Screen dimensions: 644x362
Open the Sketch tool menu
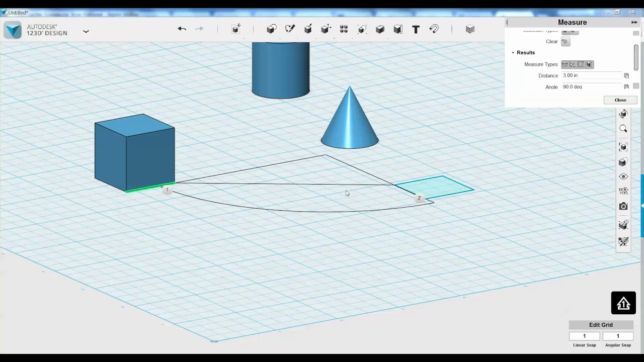point(290,29)
